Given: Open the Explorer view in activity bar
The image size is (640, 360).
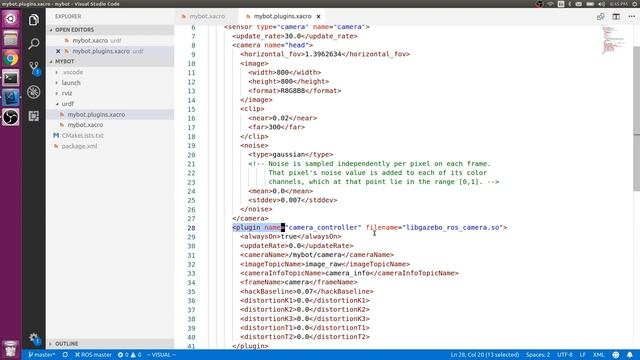Looking at the screenshot, I should click(x=34, y=20).
